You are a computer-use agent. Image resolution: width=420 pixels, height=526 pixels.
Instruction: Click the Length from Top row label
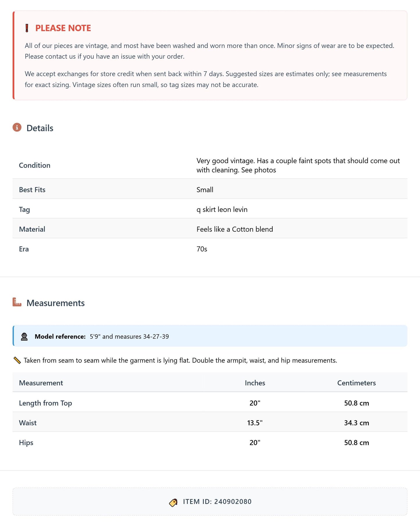tap(45, 403)
